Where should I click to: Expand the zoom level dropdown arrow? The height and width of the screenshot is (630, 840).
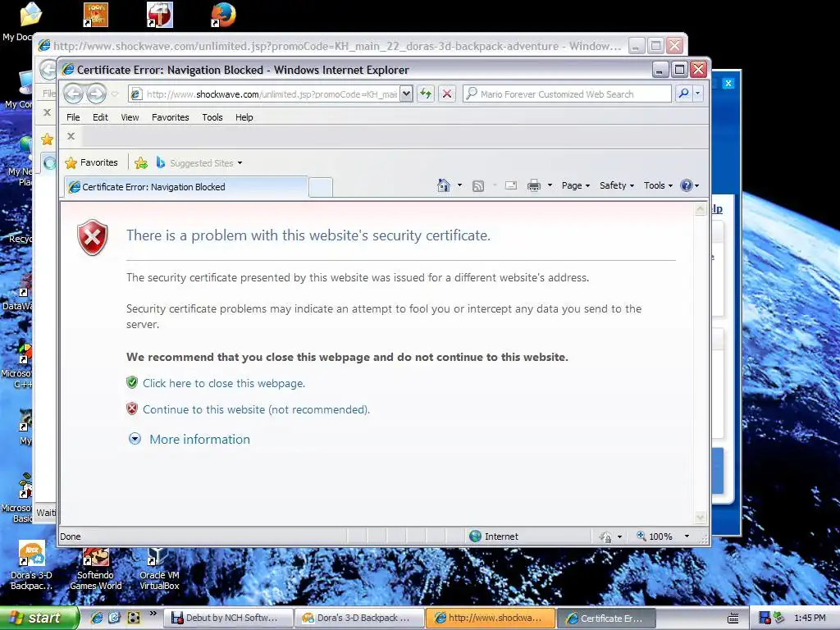687,536
